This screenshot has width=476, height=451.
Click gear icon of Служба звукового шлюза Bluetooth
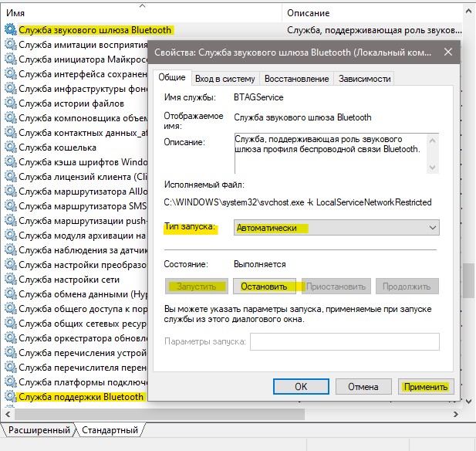[x=11, y=29]
